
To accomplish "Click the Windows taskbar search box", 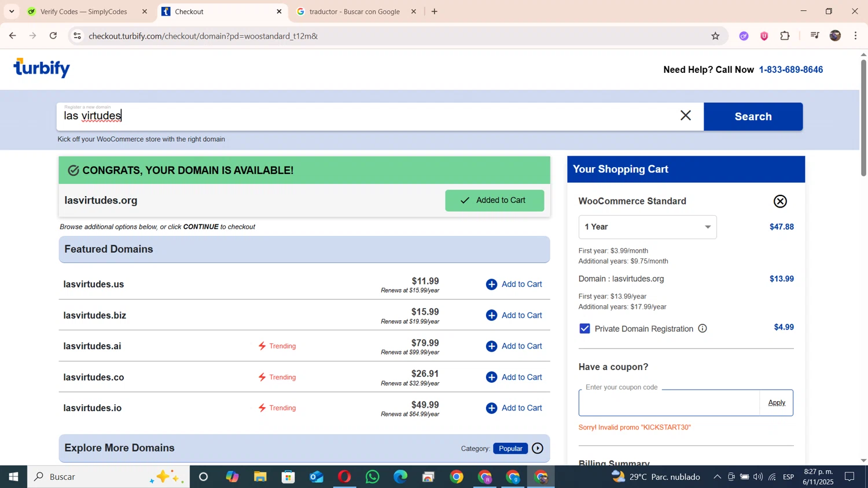I will point(109,477).
